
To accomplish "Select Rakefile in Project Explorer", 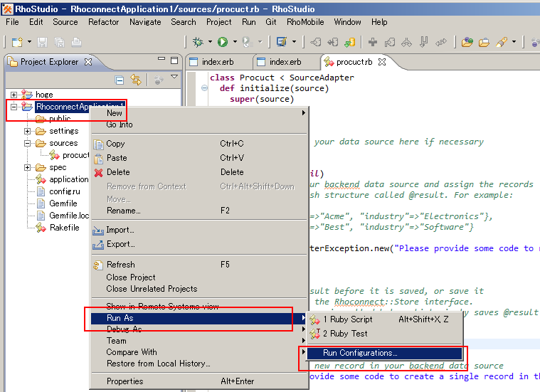I will point(65,228).
